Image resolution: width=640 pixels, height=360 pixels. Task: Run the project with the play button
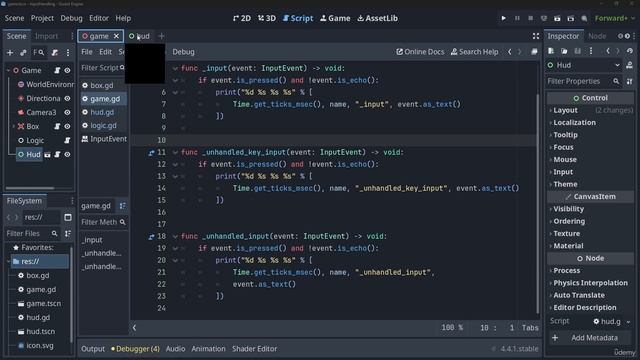pyautogui.click(x=503, y=18)
